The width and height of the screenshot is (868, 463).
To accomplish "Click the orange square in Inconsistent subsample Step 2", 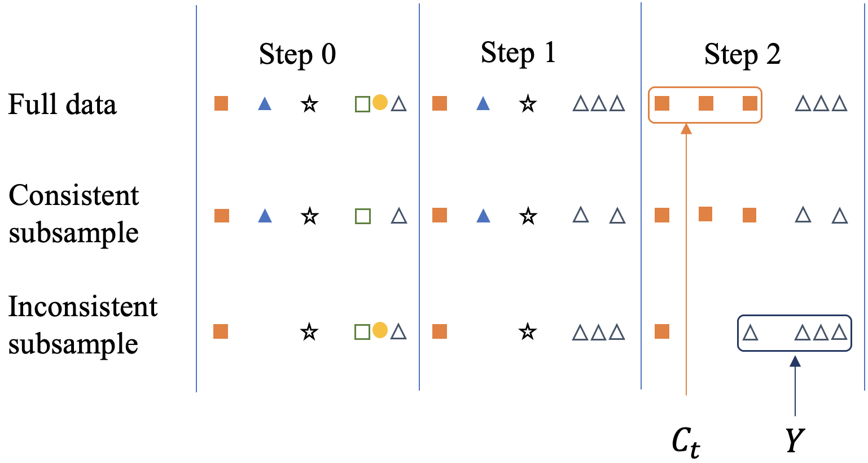I will click(x=662, y=331).
